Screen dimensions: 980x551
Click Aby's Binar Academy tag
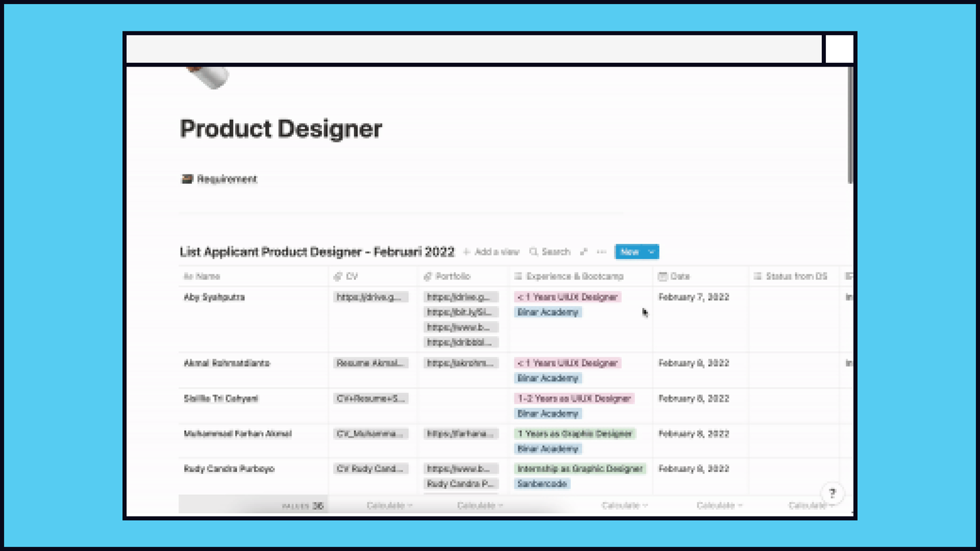click(x=547, y=312)
